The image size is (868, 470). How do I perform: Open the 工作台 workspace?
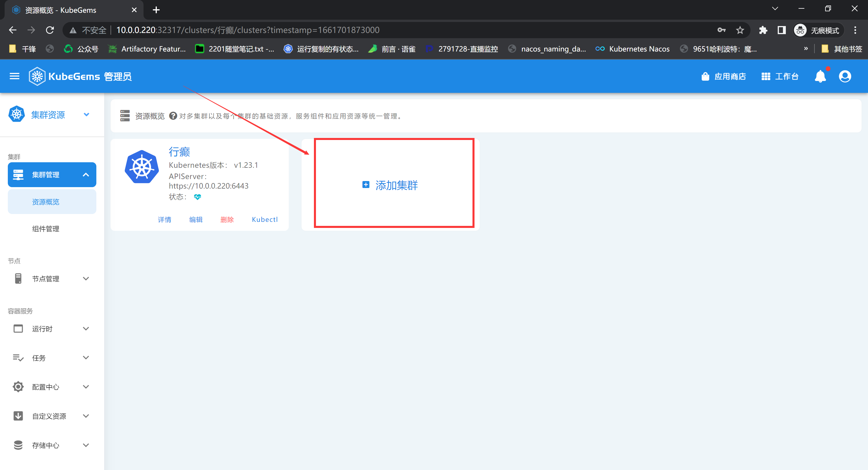[780, 76]
